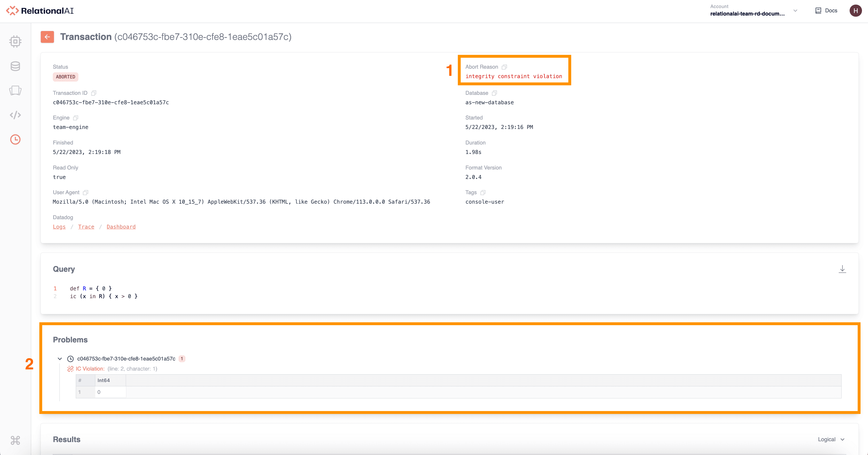Copy the Engine name
Image resolution: width=868 pixels, height=455 pixels.
pos(75,118)
